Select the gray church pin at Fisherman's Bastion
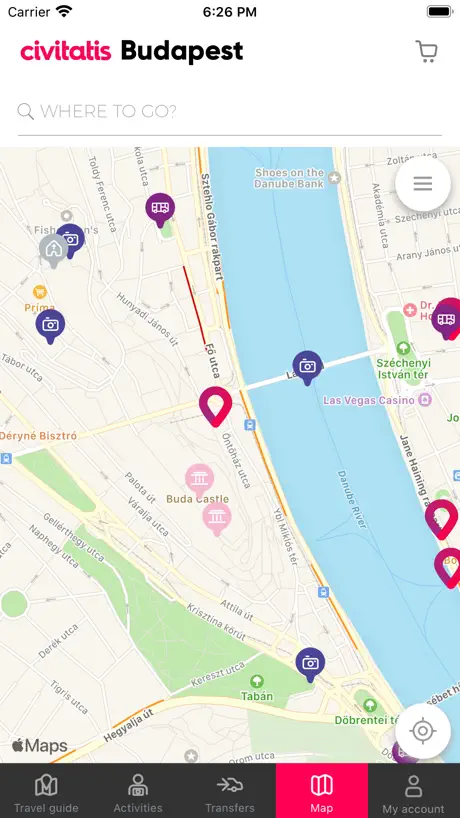 tap(54, 251)
